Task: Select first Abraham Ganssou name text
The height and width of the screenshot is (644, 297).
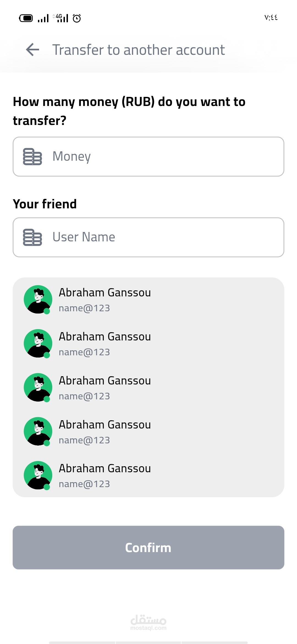Action: pos(105,293)
